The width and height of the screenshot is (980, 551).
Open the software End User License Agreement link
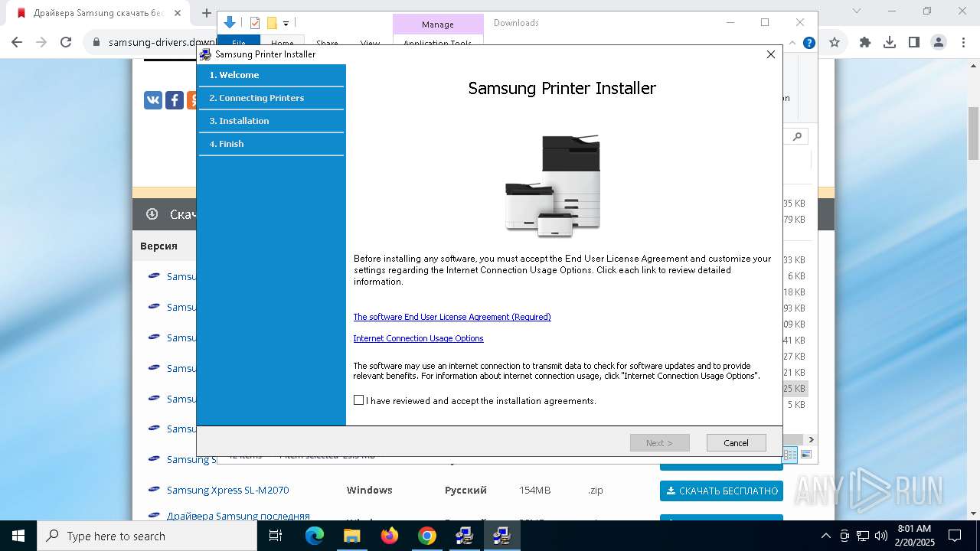452,317
